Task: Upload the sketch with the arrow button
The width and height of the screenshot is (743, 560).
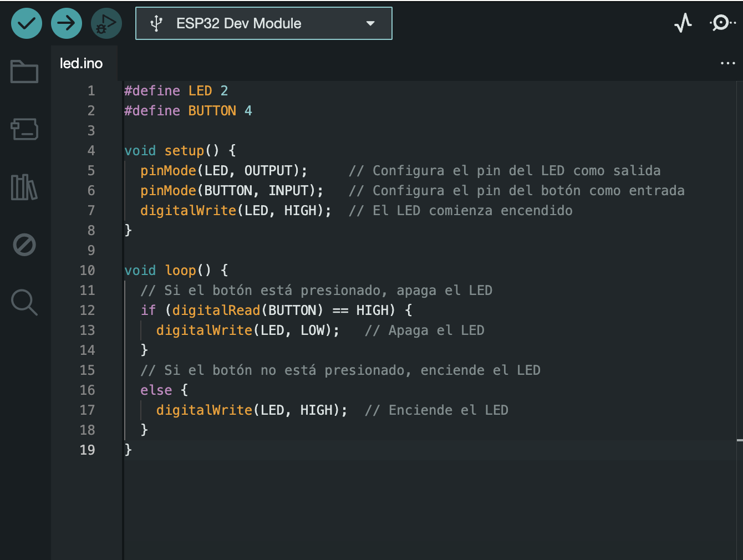Action: [x=67, y=23]
